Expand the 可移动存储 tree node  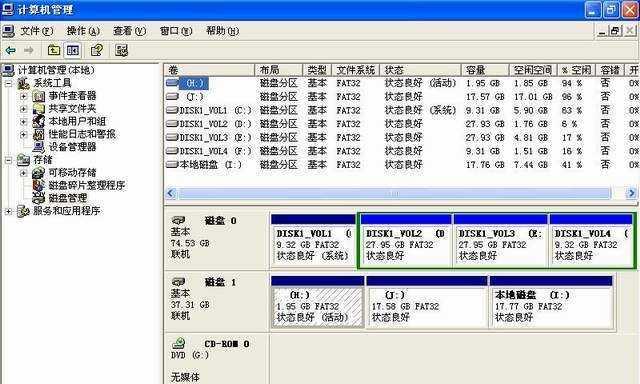[x=23, y=173]
